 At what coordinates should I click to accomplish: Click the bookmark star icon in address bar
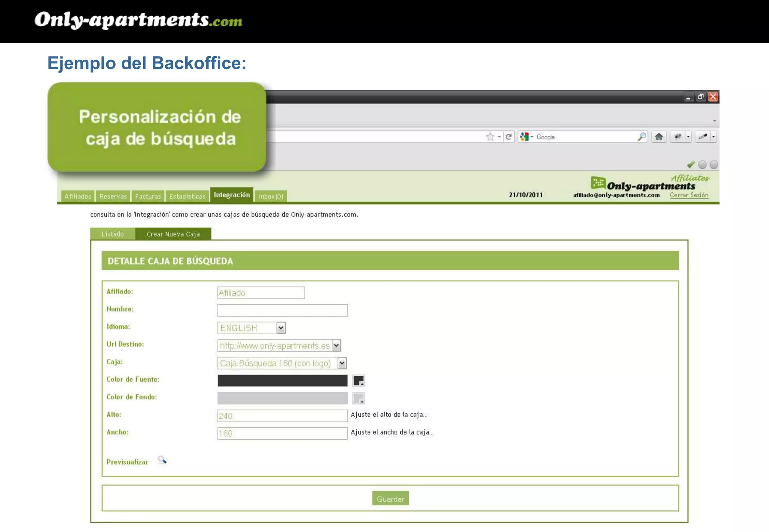click(x=490, y=137)
